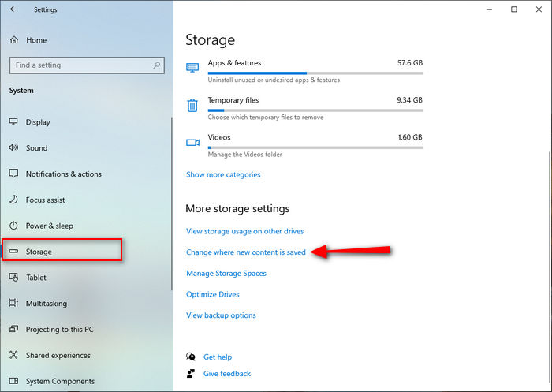Click the Power & sleep icon
The height and width of the screenshot is (392, 552).
pos(13,226)
